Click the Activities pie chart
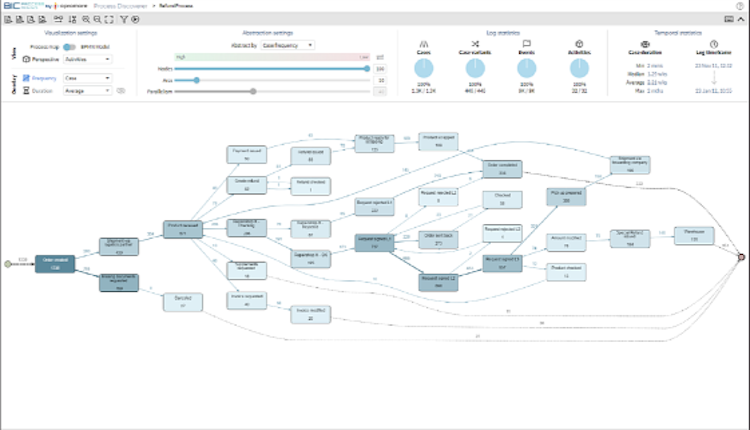This screenshot has height=430, width=750. 579,68
